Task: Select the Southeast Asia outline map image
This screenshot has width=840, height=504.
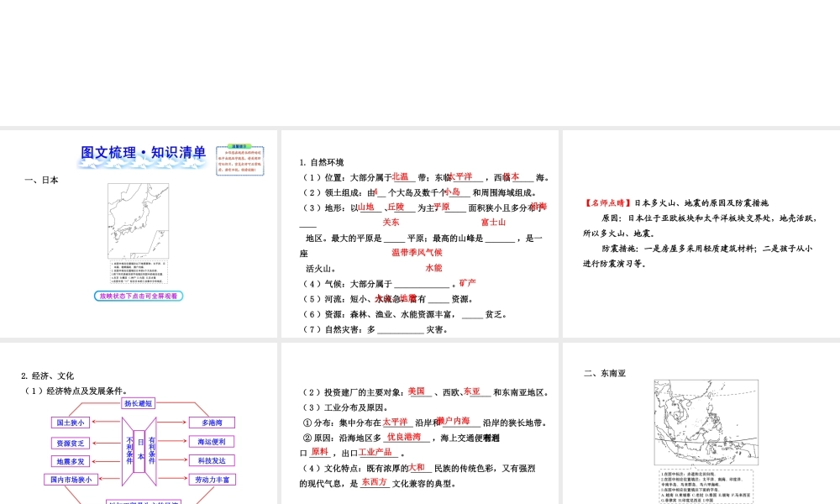Action: click(x=706, y=423)
